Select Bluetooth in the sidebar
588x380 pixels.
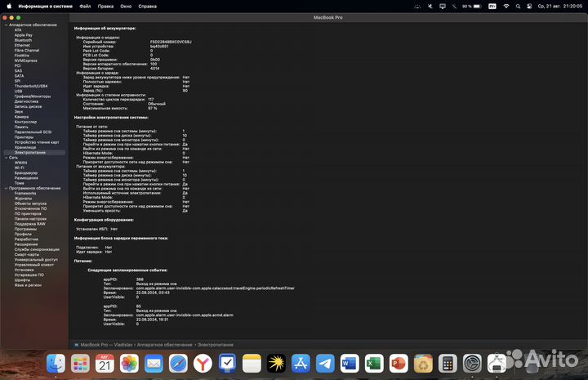23,40
